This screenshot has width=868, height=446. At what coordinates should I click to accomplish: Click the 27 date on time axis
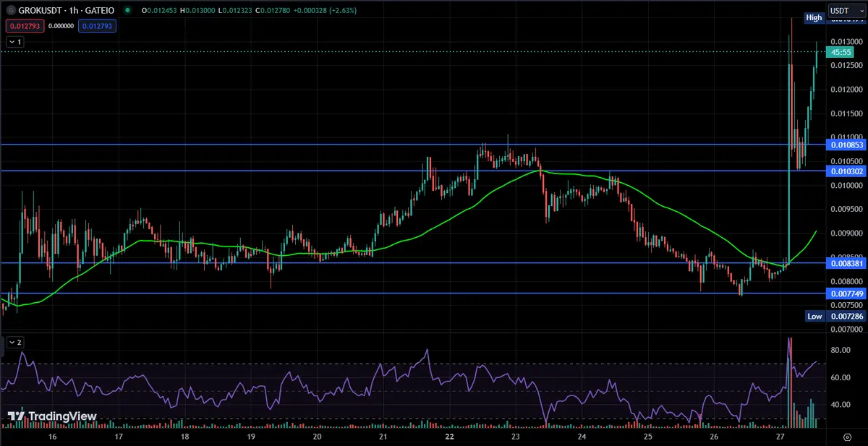pyautogui.click(x=780, y=437)
